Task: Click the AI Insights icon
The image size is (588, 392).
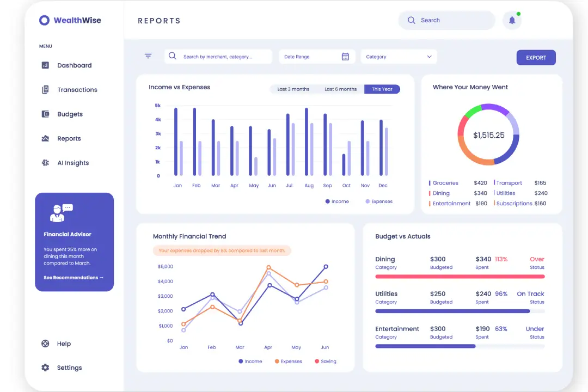Action: 45,163
